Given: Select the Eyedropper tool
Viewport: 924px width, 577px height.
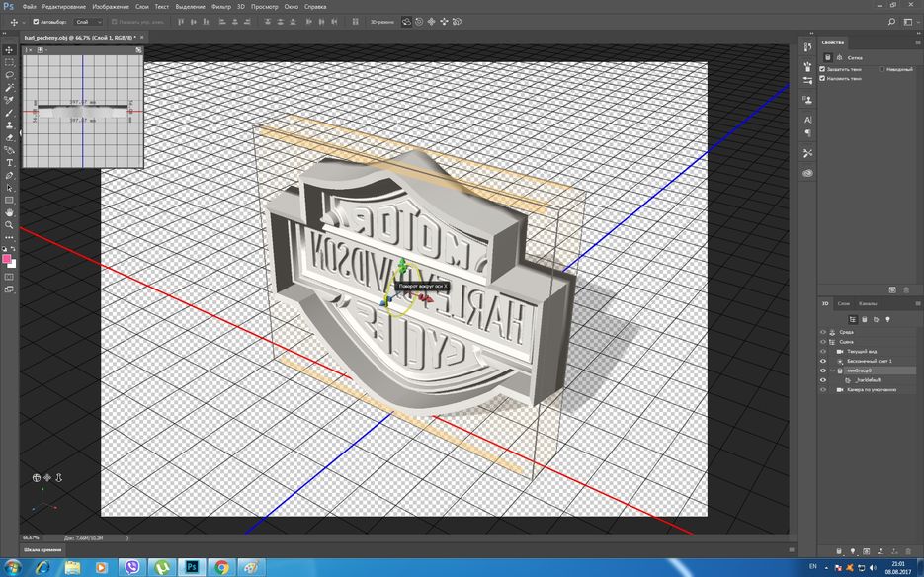Looking at the screenshot, I should click(9, 100).
